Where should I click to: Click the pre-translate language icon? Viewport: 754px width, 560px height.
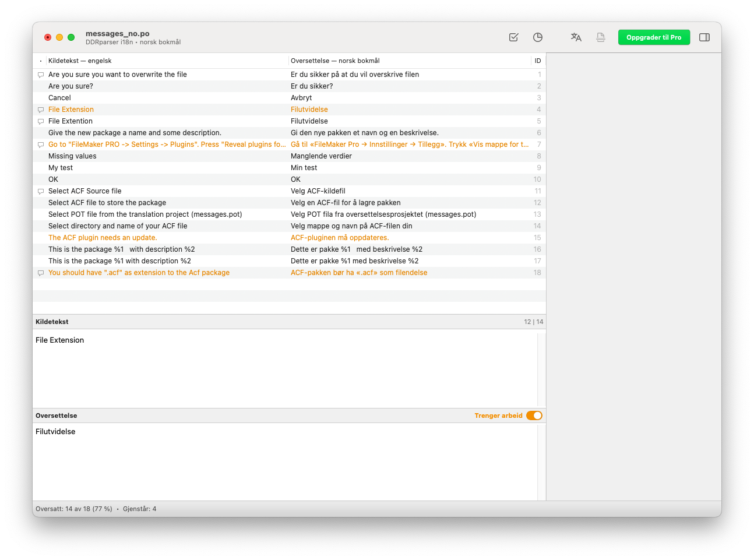click(x=576, y=37)
